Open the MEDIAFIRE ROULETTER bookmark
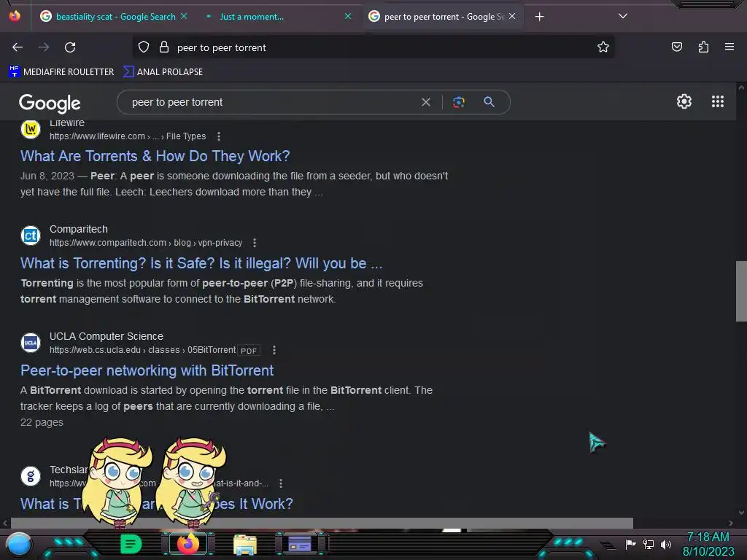 point(61,72)
